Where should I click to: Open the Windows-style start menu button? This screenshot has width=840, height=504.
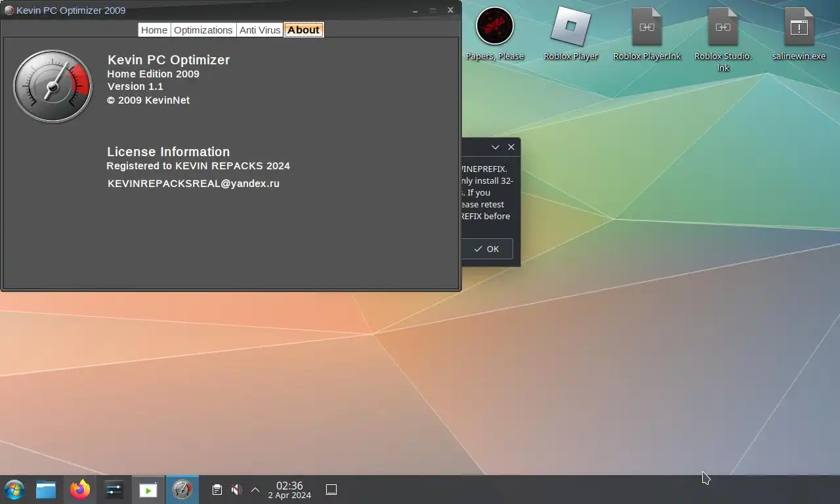pos(14,490)
